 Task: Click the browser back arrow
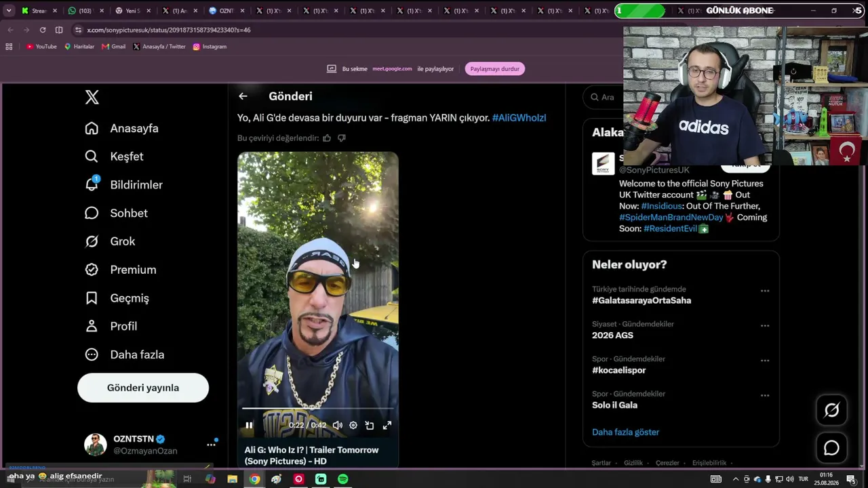[x=10, y=30]
